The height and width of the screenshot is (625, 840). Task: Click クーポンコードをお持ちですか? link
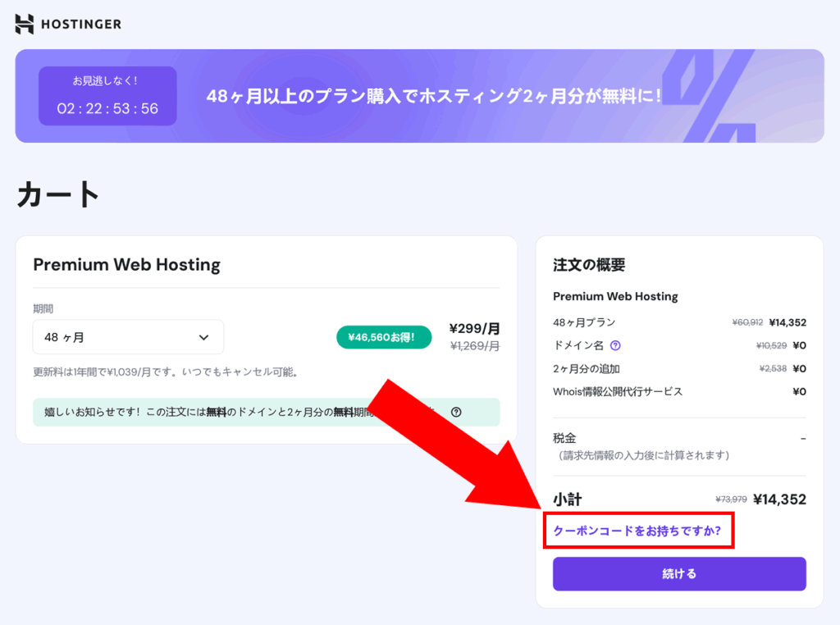pyautogui.click(x=637, y=531)
